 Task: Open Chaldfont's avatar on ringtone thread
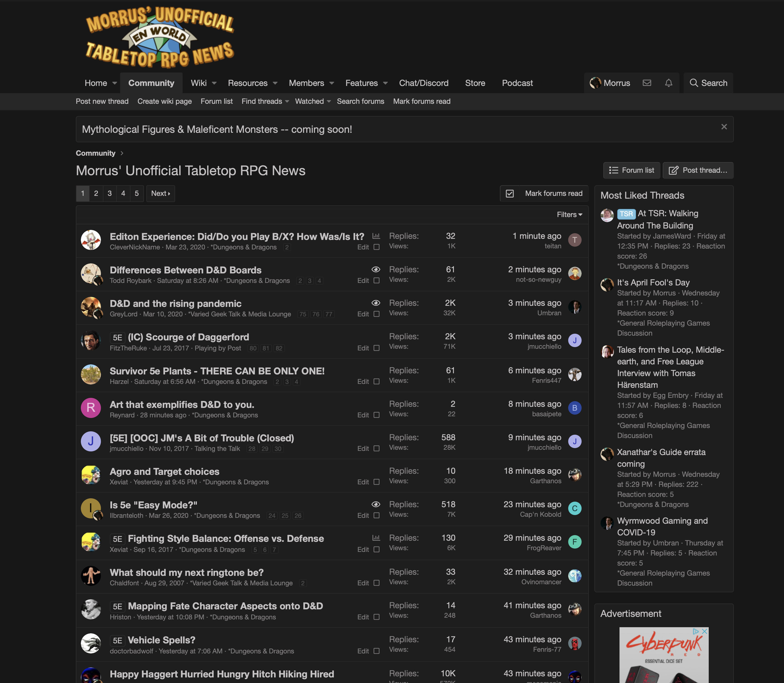click(91, 576)
